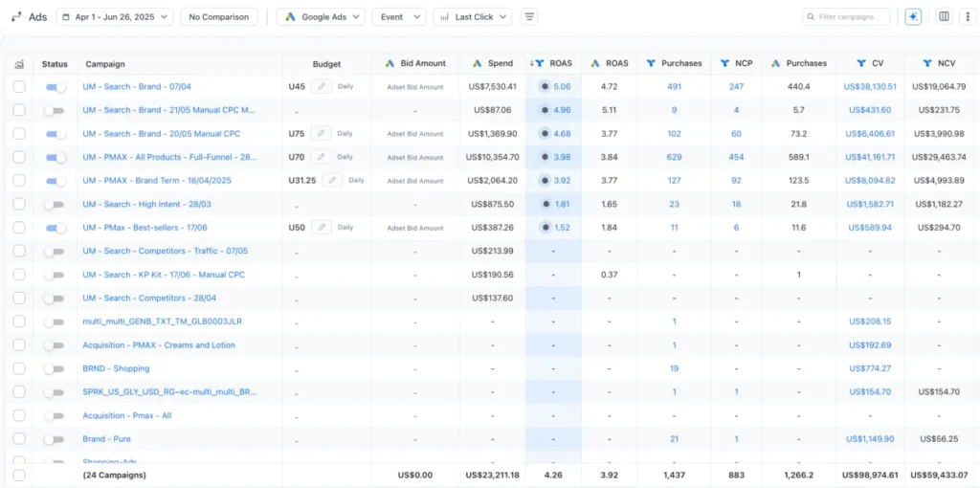Click NCP value 454
The image size is (980, 488).
click(736, 157)
